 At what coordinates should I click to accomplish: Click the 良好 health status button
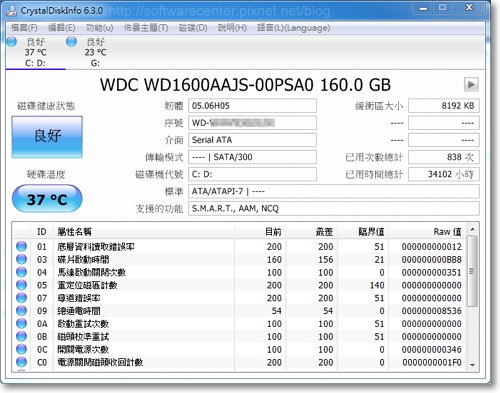coord(47,137)
